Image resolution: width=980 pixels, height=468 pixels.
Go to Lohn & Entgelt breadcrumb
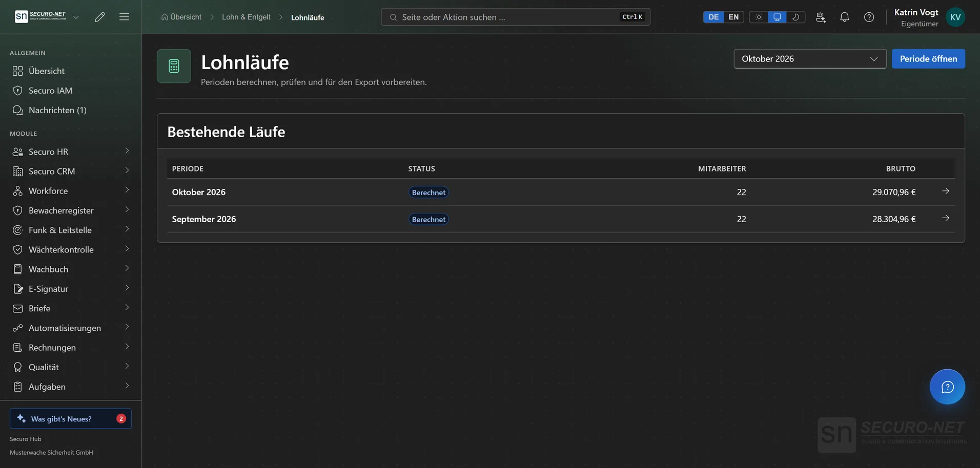pos(246,17)
